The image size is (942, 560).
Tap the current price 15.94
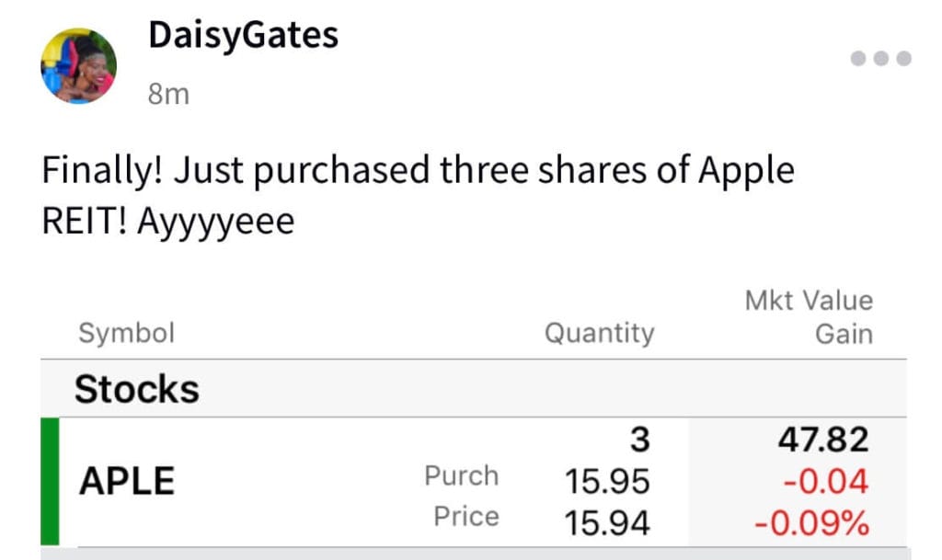(x=607, y=522)
